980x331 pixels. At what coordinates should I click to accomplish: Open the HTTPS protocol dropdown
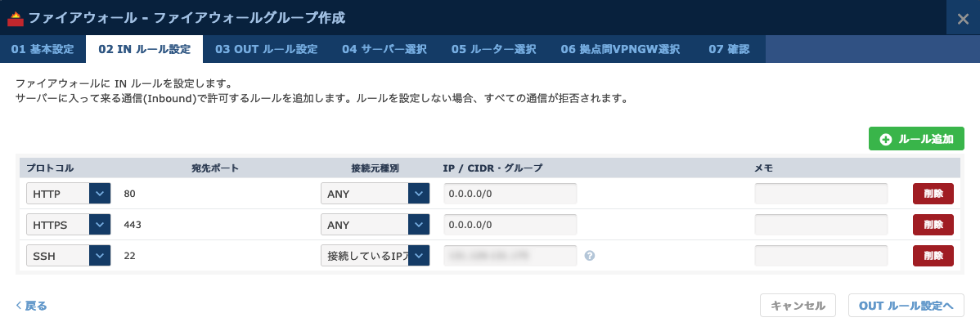click(x=68, y=225)
